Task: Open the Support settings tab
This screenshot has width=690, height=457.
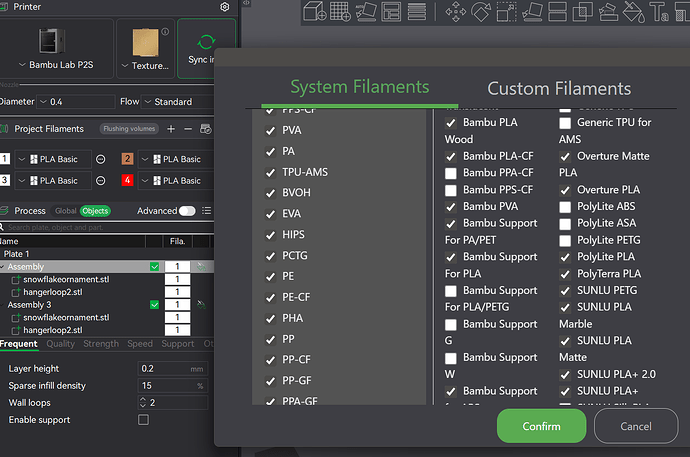Action: point(178,344)
